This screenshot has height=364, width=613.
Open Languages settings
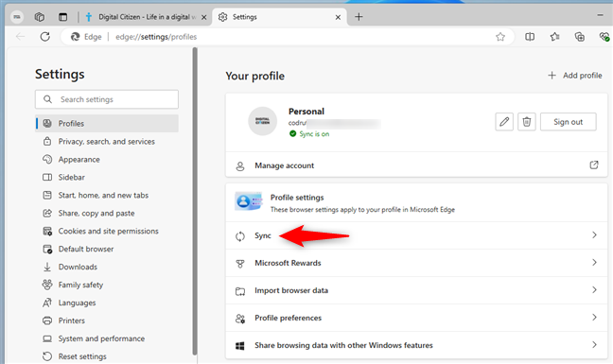107,303
